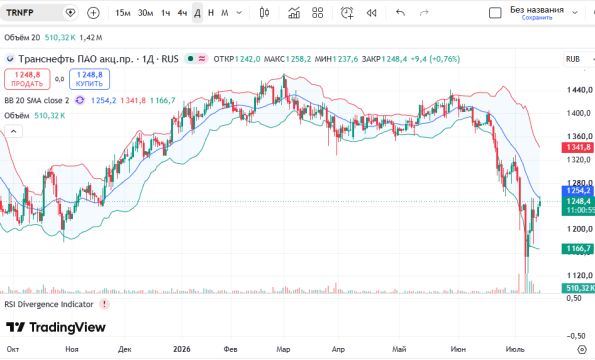595x360 pixels.
Task: Switch to the 15м timeframe
Action: click(x=123, y=13)
